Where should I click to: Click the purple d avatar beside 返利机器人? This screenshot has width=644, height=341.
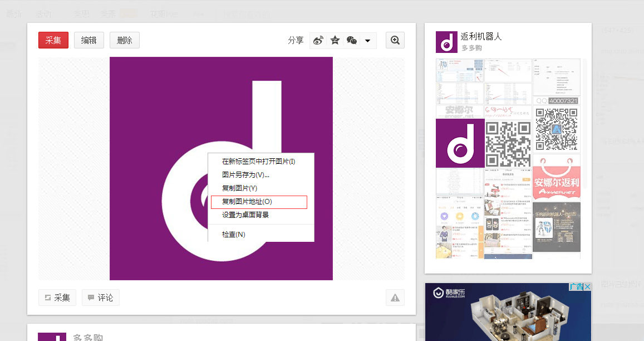446,42
